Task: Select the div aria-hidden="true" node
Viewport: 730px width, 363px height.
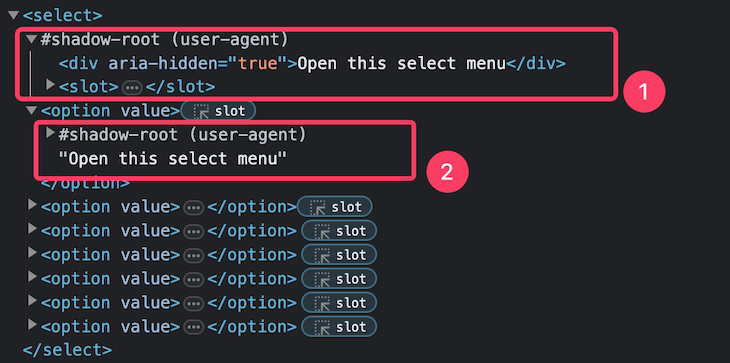Action: coord(312,63)
